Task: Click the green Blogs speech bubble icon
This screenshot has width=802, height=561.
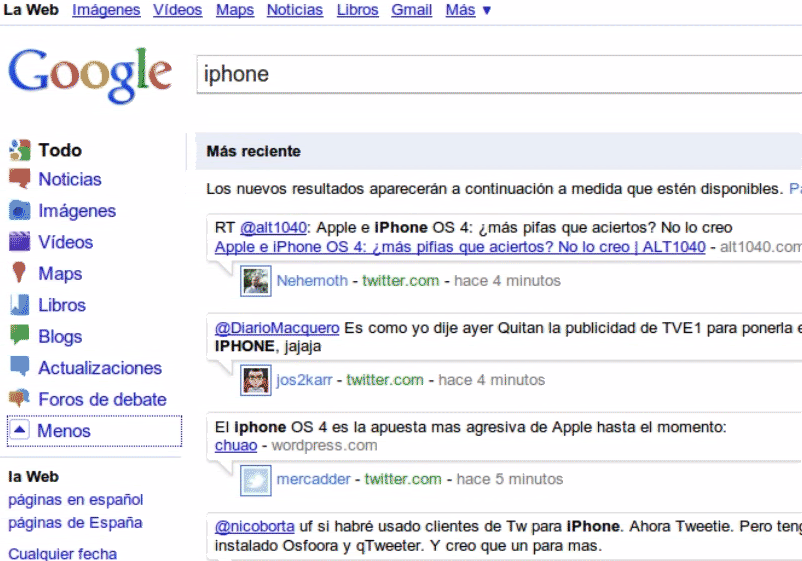Action: click(19, 335)
